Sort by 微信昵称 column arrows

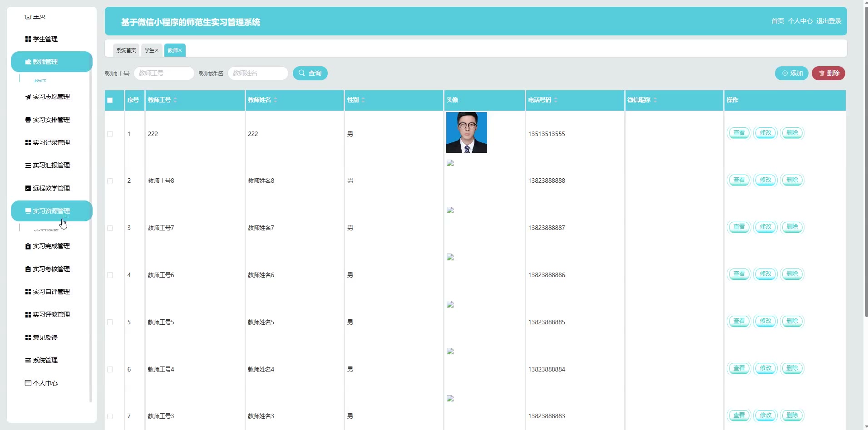pyautogui.click(x=655, y=100)
